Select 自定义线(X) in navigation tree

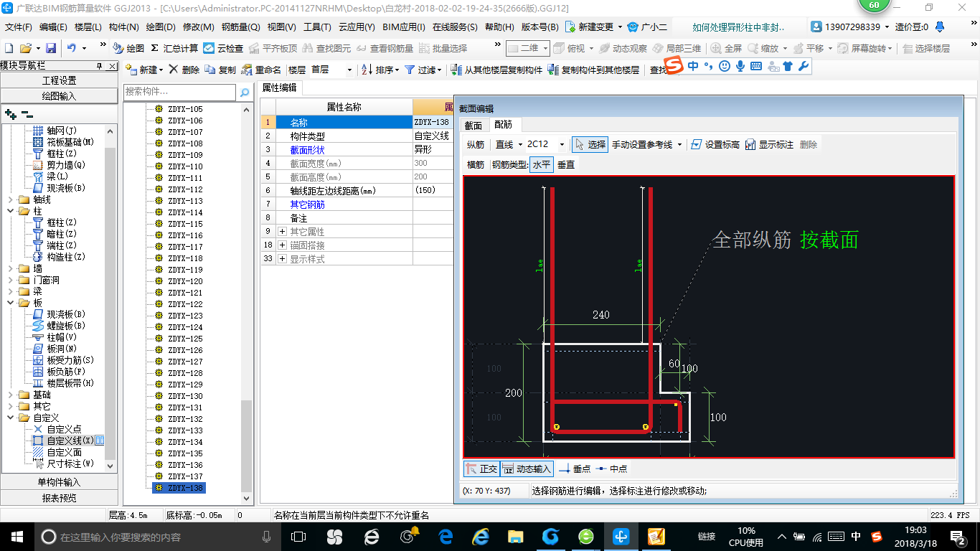[x=70, y=441]
